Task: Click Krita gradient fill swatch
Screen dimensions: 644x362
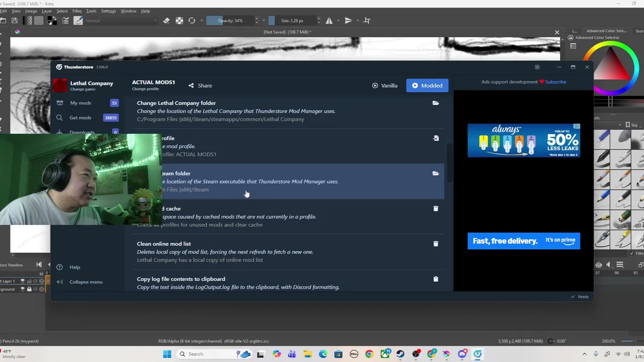Action: (x=27, y=21)
